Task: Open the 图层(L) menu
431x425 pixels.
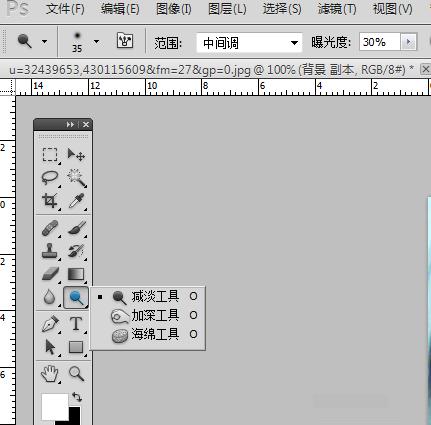Action: 227,9
